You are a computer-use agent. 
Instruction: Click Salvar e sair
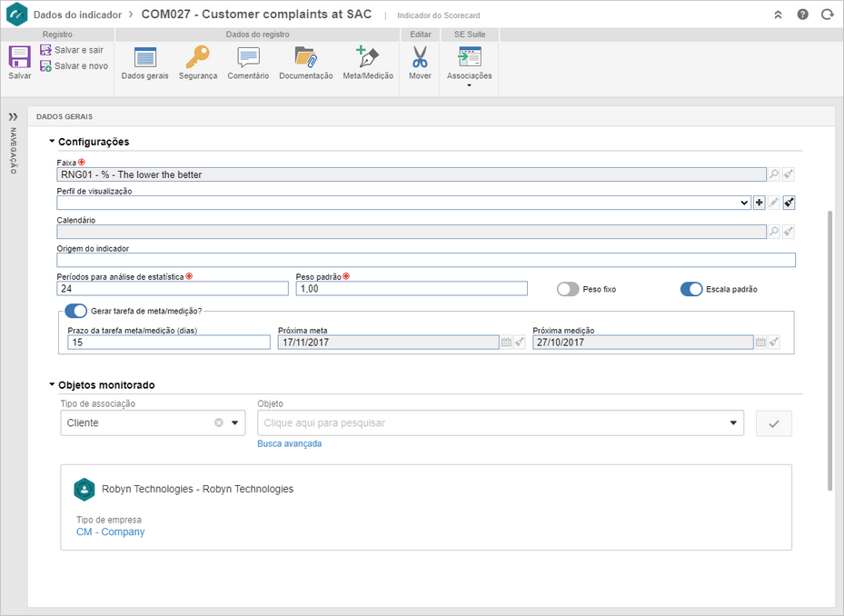(x=72, y=50)
